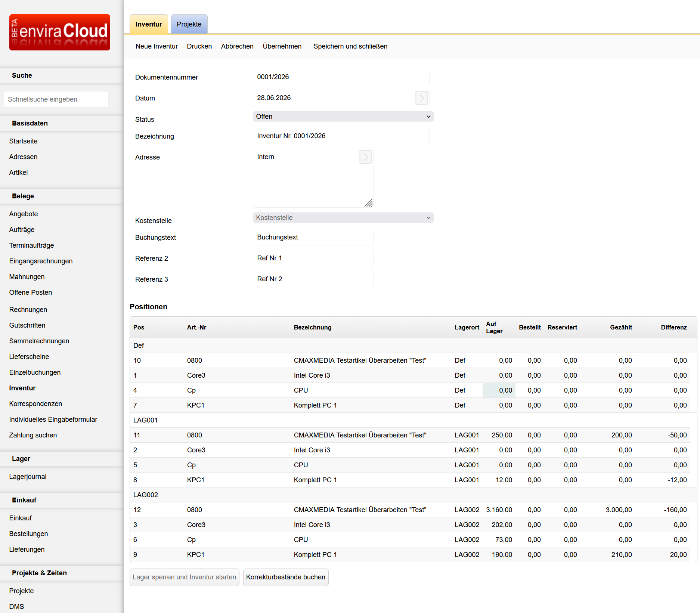700x613 pixels.
Task: Go to Eingangsrechnungen in the sidebar
Action: click(41, 261)
